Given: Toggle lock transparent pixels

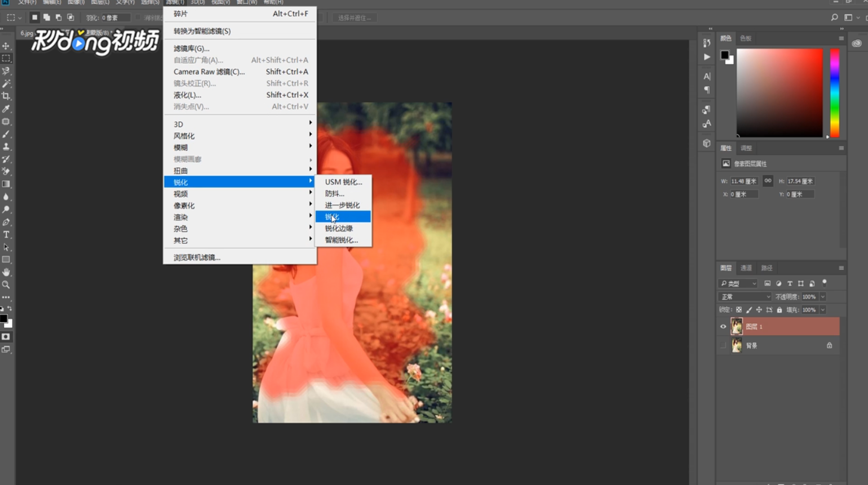Looking at the screenshot, I should [x=739, y=310].
